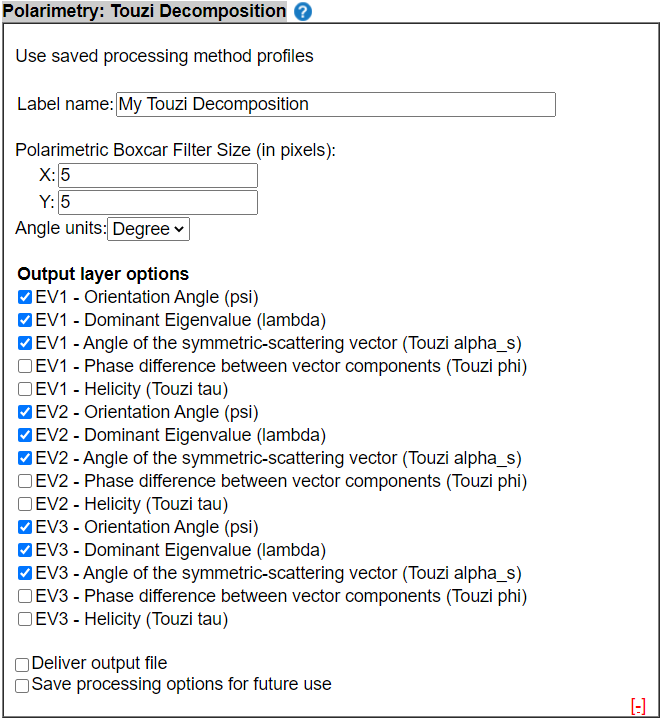Screen dimensions: 663x721
Task: Enable EV1 Phase difference (Touzi phi)
Action: 25,366
